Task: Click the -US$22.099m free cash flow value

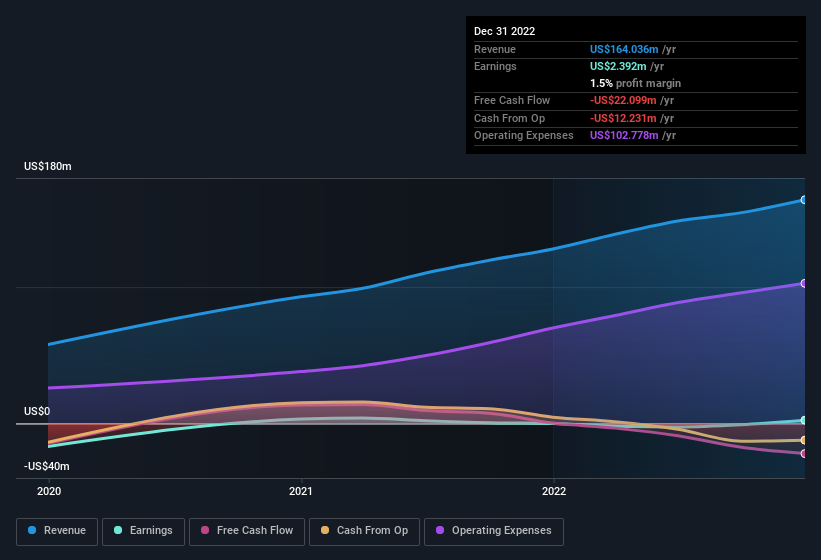Action: [623, 100]
